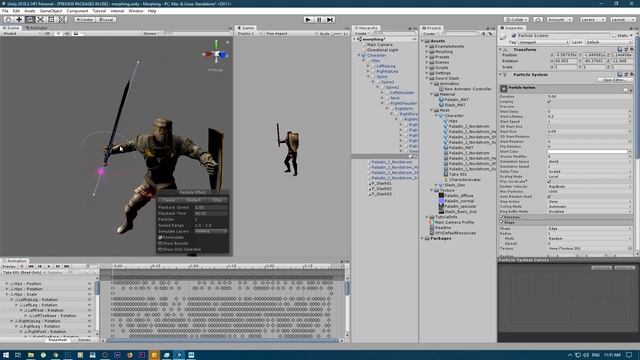The width and height of the screenshot is (640, 360).
Task: Open the Layer dropdown in Inspector
Action: pyautogui.click(x=609, y=42)
